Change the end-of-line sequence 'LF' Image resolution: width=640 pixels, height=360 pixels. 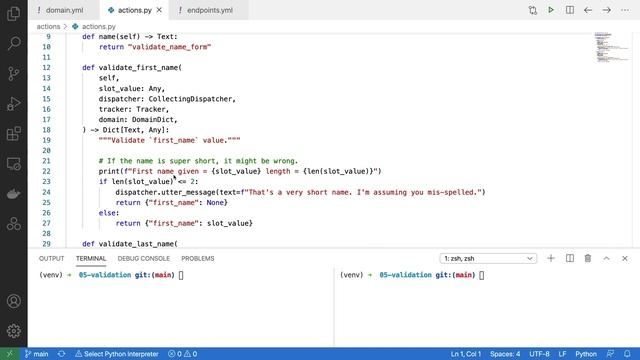[562, 354]
